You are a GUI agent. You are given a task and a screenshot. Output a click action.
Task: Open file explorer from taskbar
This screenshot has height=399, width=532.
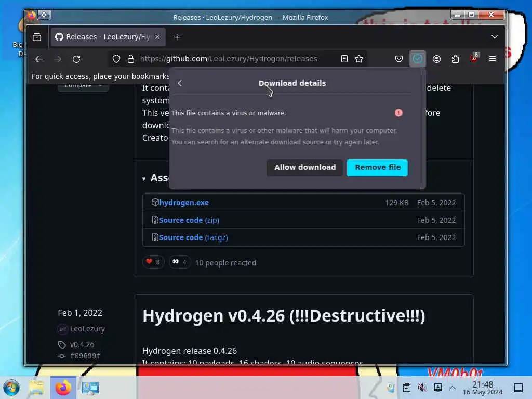36,388
